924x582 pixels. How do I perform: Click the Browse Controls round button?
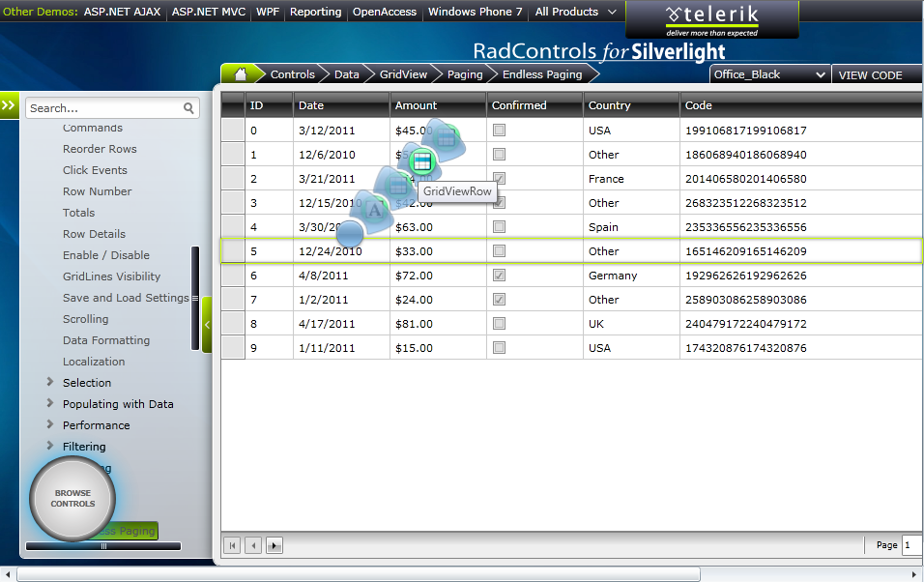coord(72,498)
